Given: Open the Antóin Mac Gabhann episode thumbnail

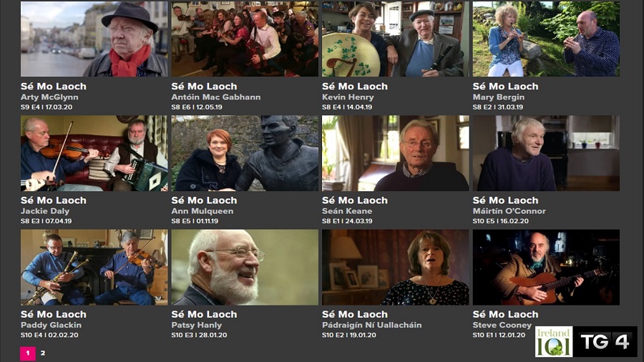Looking at the screenshot, I should [x=245, y=39].
